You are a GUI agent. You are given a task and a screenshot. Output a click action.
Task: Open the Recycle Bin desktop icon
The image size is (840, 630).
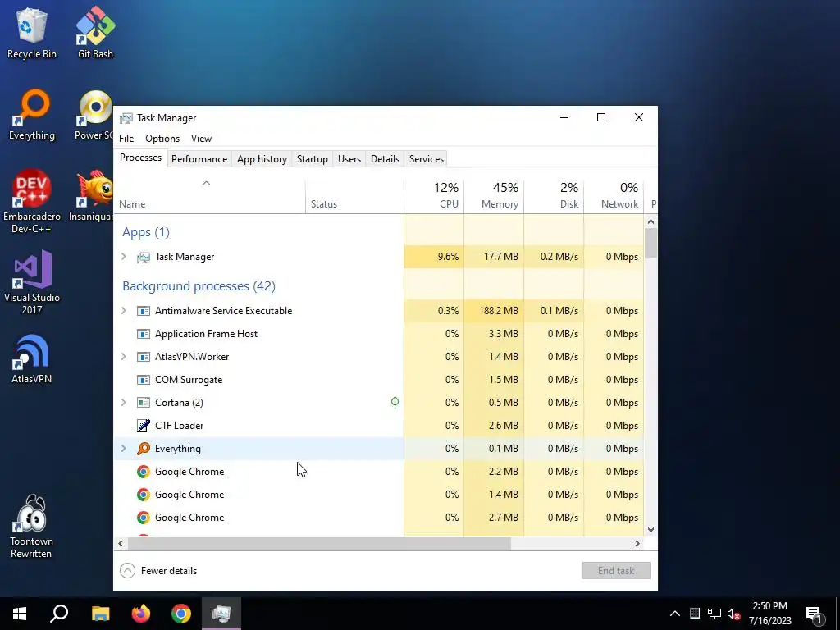(x=32, y=33)
